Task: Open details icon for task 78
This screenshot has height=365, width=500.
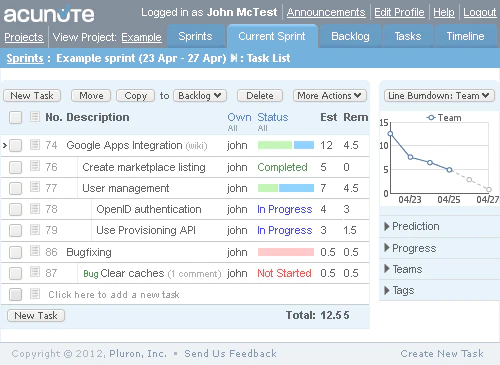Action: tap(35, 209)
